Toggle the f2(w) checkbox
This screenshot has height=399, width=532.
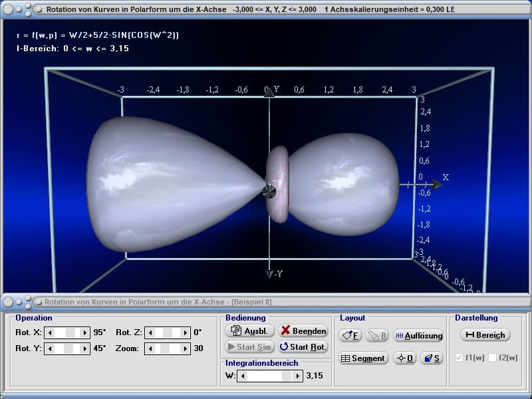[492, 358]
